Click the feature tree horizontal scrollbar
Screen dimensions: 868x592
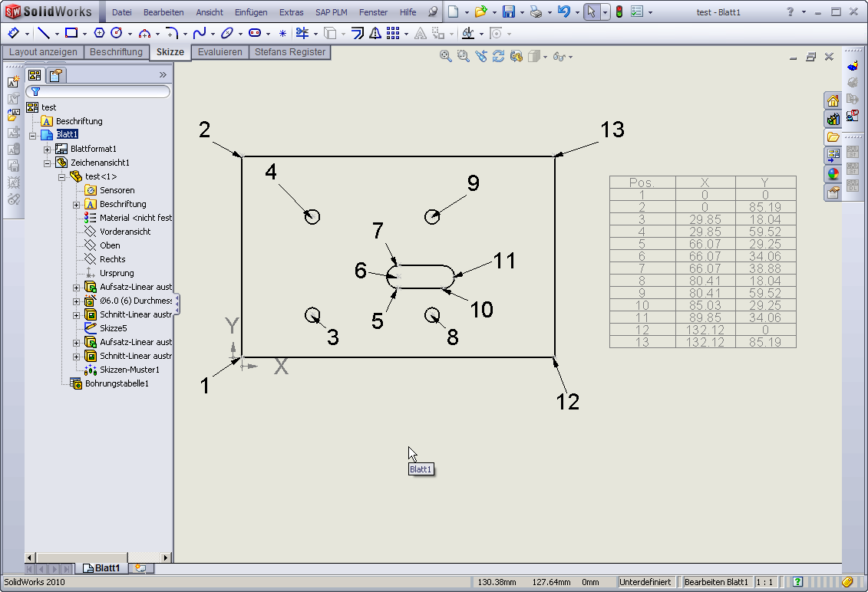(81, 557)
